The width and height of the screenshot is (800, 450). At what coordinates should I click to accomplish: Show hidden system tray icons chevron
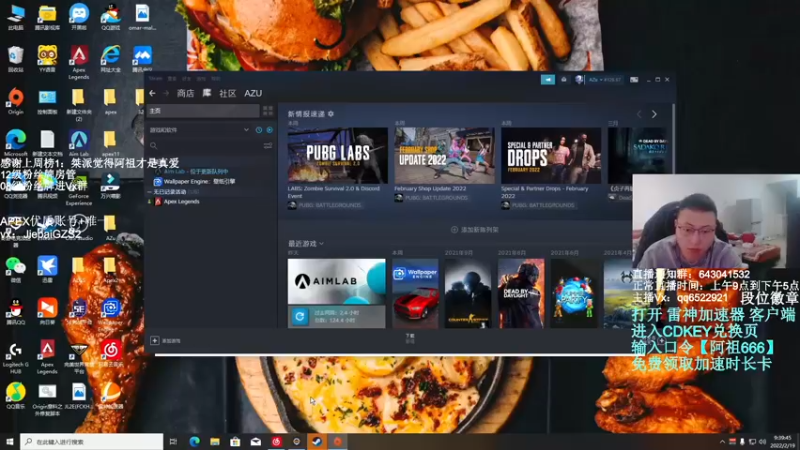point(722,441)
